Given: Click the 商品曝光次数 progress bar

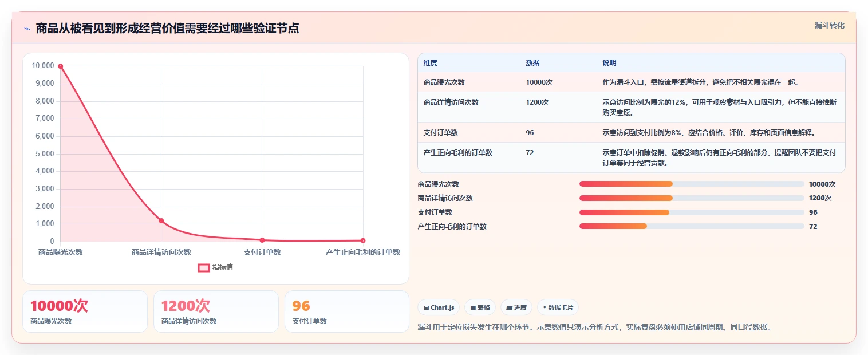Looking at the screenshot, I should pyautogui.click(x=692, y=184).
